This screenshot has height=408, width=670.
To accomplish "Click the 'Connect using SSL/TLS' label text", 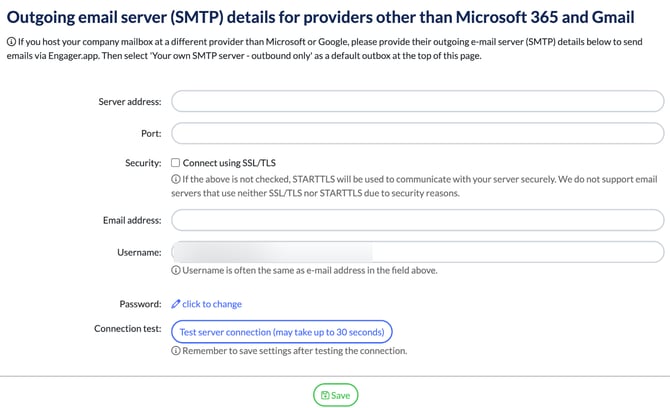I will coord(229,163).
